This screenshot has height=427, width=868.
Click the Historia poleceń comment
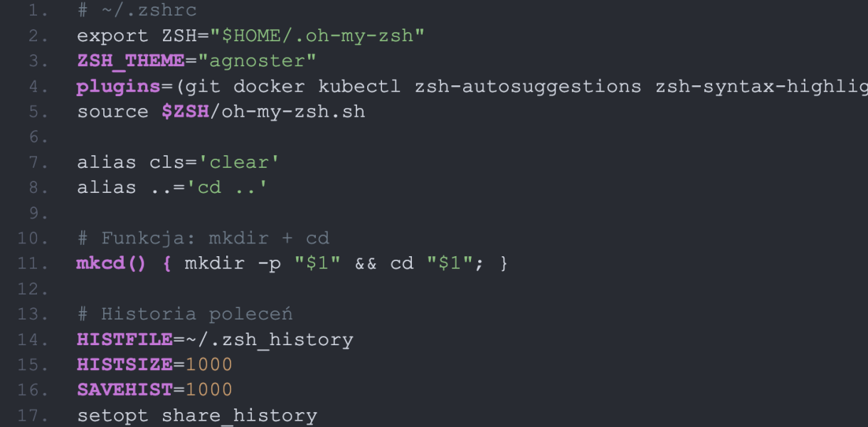(185, 314)
